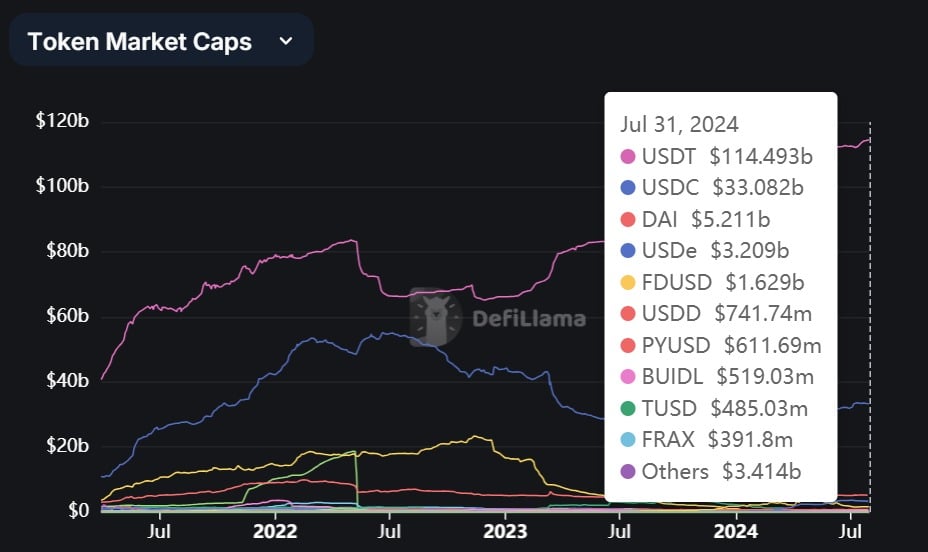This screenshot has height=552, width=928.
Task: Click the yellow FDUSD legend dot
Action: (x=627, y=283)
